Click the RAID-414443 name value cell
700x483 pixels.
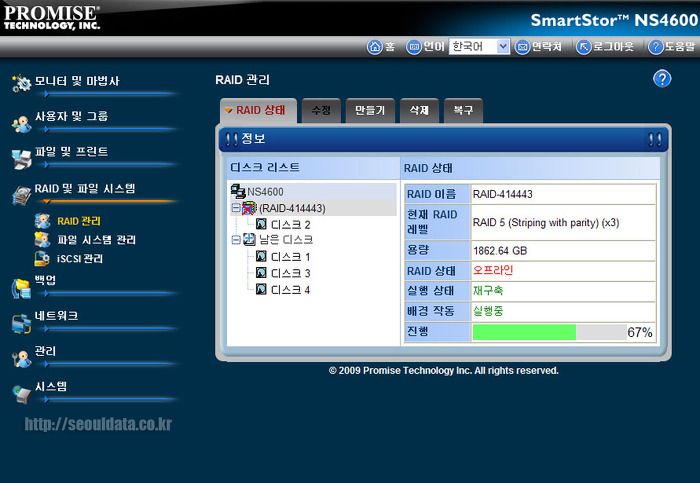pyautogui.click(x=563, y=194)
